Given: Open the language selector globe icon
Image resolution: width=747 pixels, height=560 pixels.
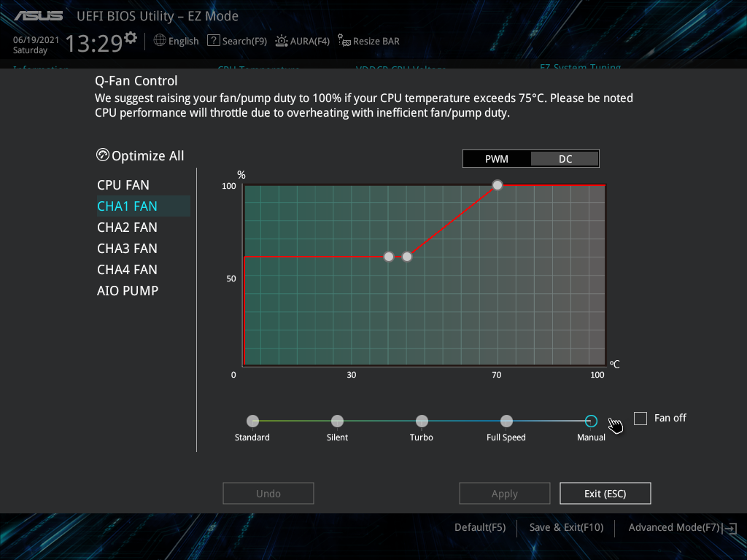Looking at the screenshot, I should tap(159, 41).
